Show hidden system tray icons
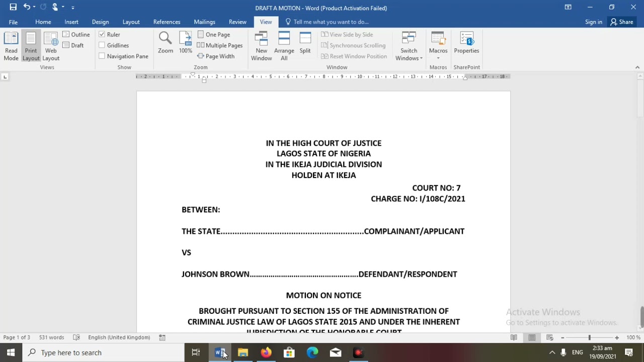Image resolution: width=644 pixels, height=362 pixels. (x=552, y=352)
